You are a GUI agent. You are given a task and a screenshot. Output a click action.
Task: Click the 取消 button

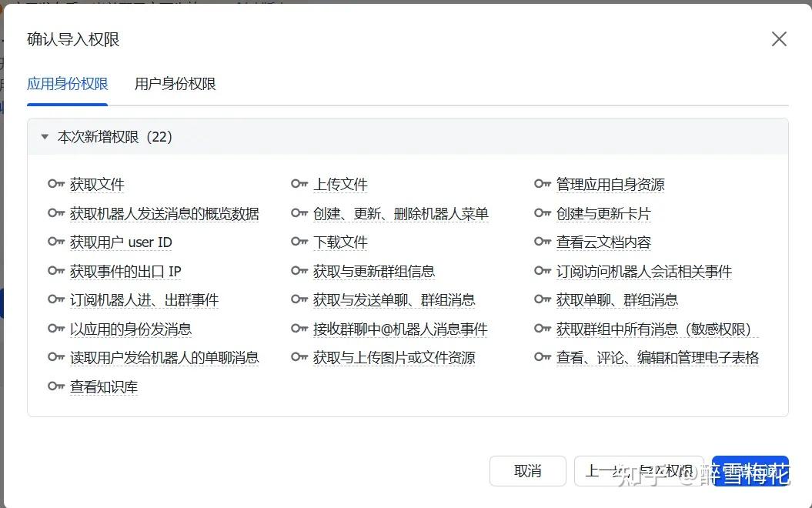coord(527,471)
